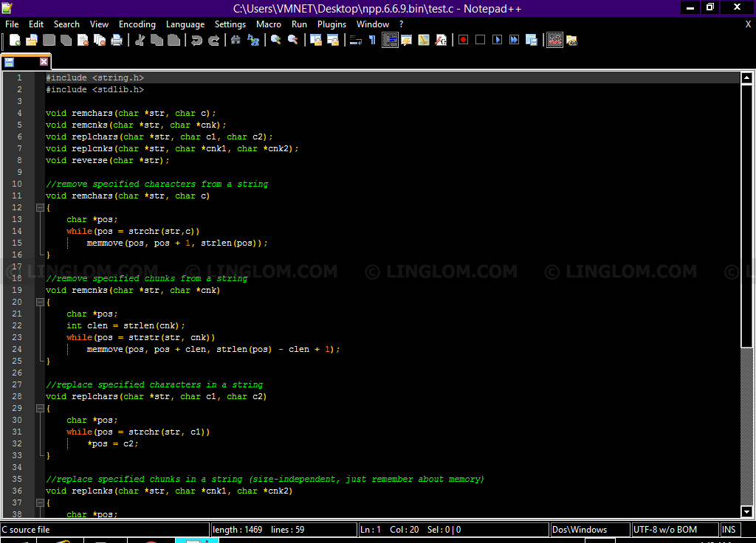
Task: Zoom in using the magnifier plus icon
Action: [276, 41]
